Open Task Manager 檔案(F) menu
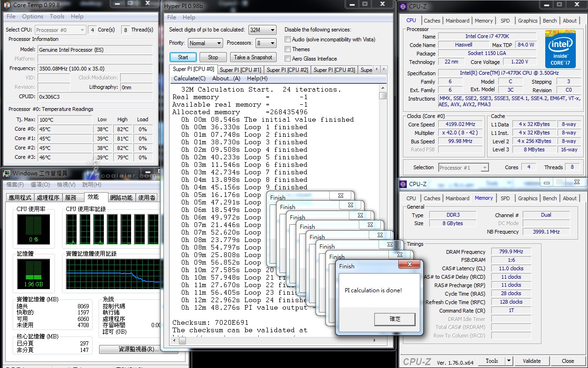 pos(15,185)
